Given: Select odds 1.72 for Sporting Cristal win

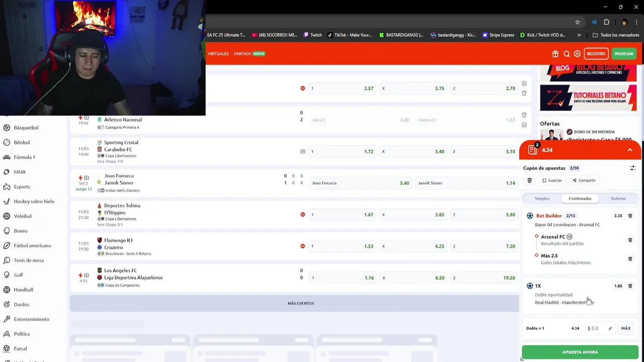Looking at the screenshot, I should coord(343,151).
